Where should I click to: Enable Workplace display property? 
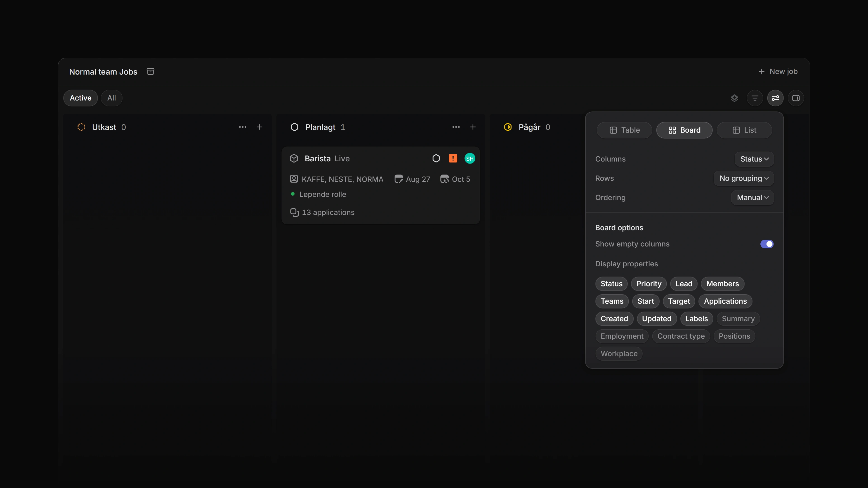(619, 354)
